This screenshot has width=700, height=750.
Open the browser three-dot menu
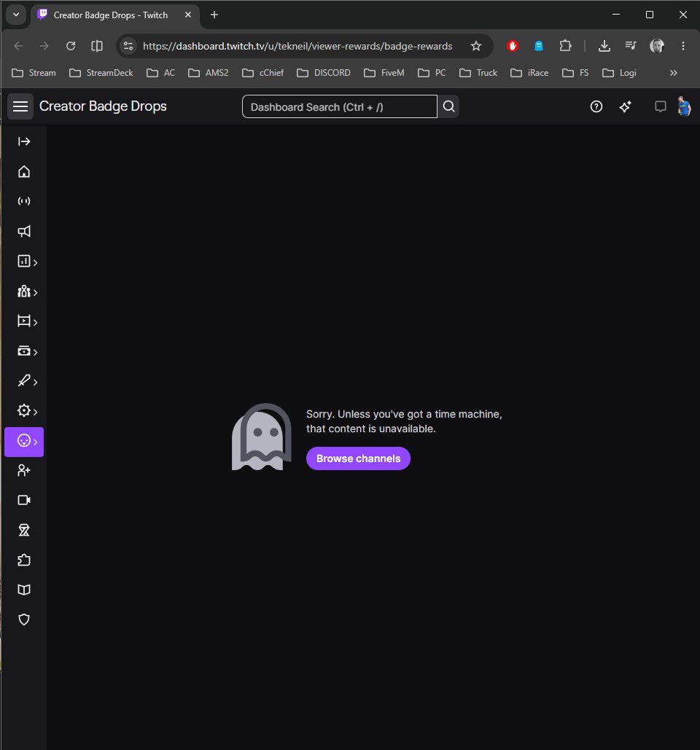(682, 46)
